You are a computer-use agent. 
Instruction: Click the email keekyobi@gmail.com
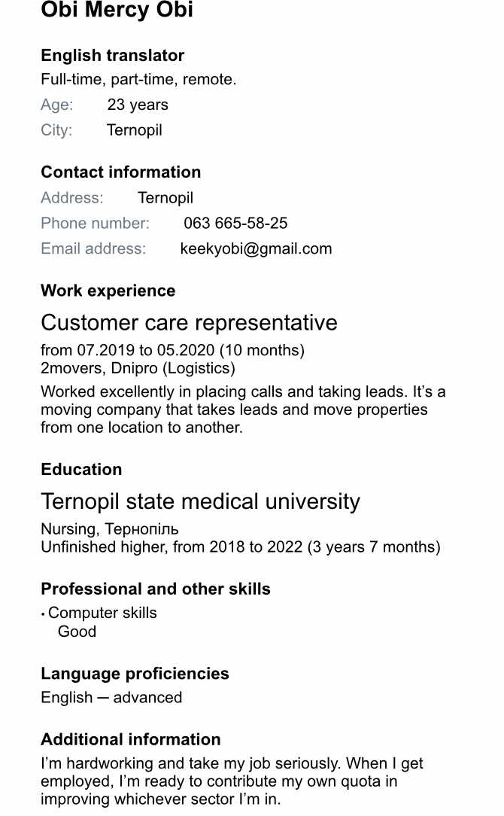point(256,248)
